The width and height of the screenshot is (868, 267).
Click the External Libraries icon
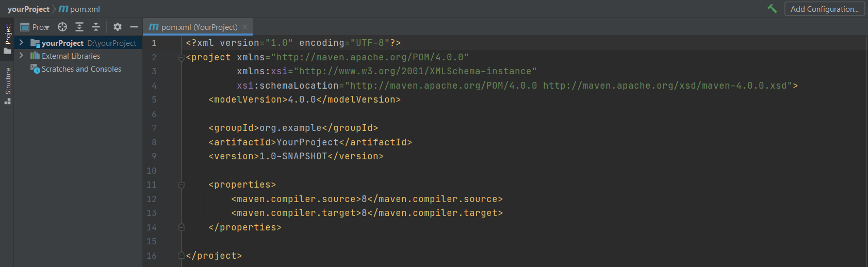click(x=35, y=56)
